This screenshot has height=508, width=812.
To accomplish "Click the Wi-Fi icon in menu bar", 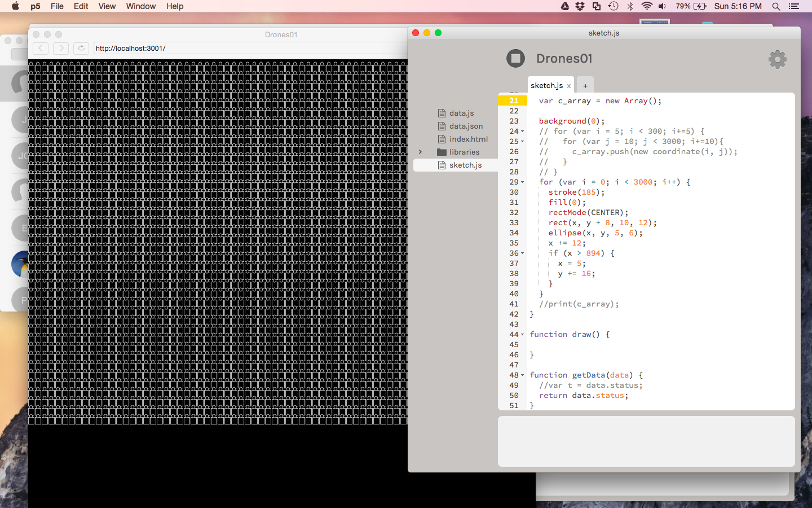I will coord(646,6).
